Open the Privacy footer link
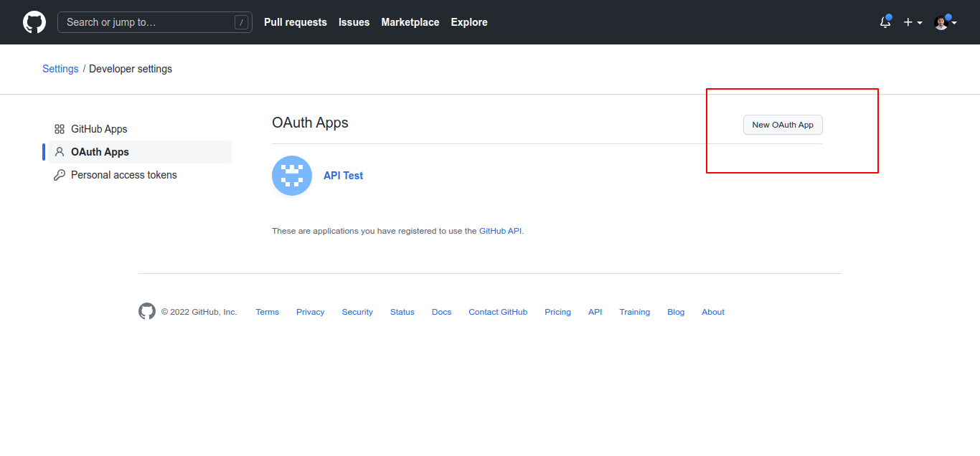This screenshot has width=980, height=456. pos(310,312)
